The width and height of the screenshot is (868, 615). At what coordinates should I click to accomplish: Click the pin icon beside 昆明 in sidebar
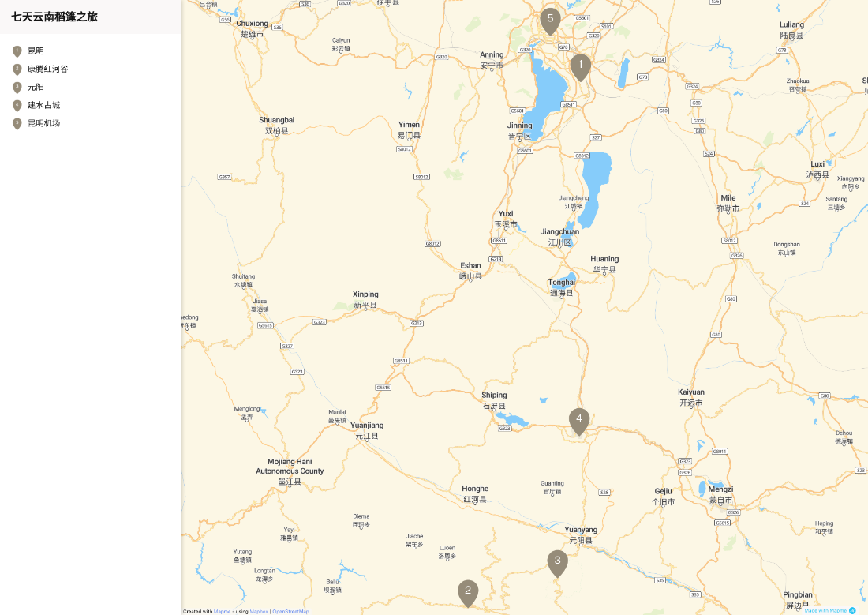click(17, 51)
